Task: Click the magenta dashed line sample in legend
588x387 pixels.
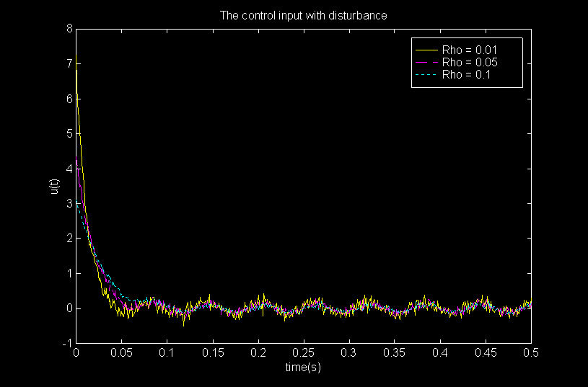Action: (426, 63)
